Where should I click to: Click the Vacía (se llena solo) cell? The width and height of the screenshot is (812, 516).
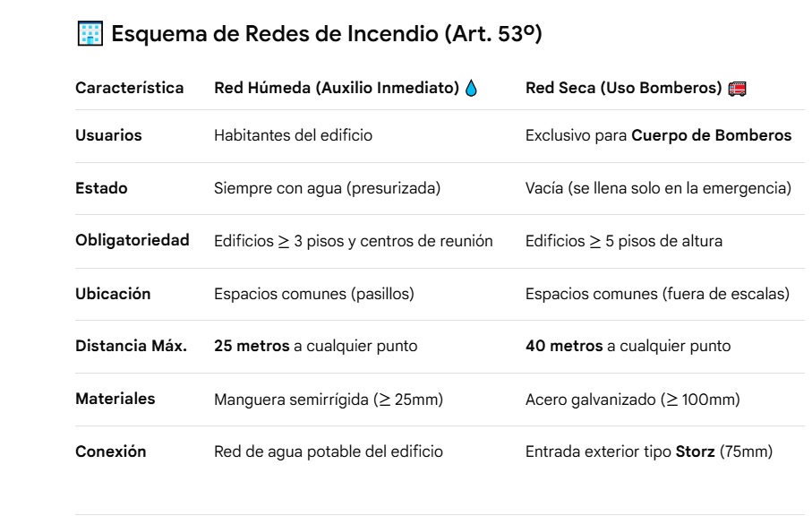tap(658, 188)
